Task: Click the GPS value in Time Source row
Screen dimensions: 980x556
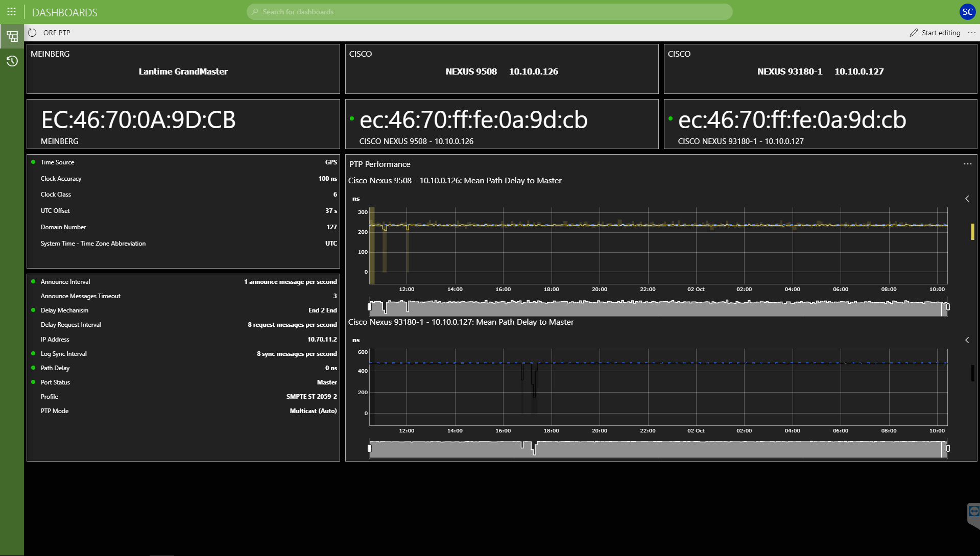Action: coord(331,162)
